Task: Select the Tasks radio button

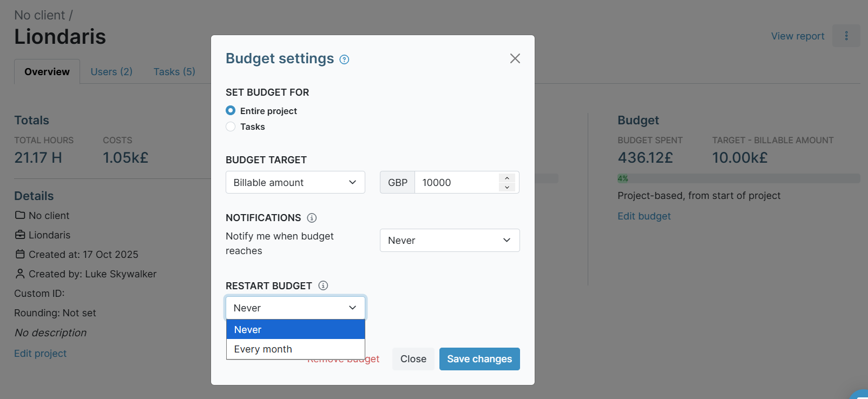Action: [231, 127]
